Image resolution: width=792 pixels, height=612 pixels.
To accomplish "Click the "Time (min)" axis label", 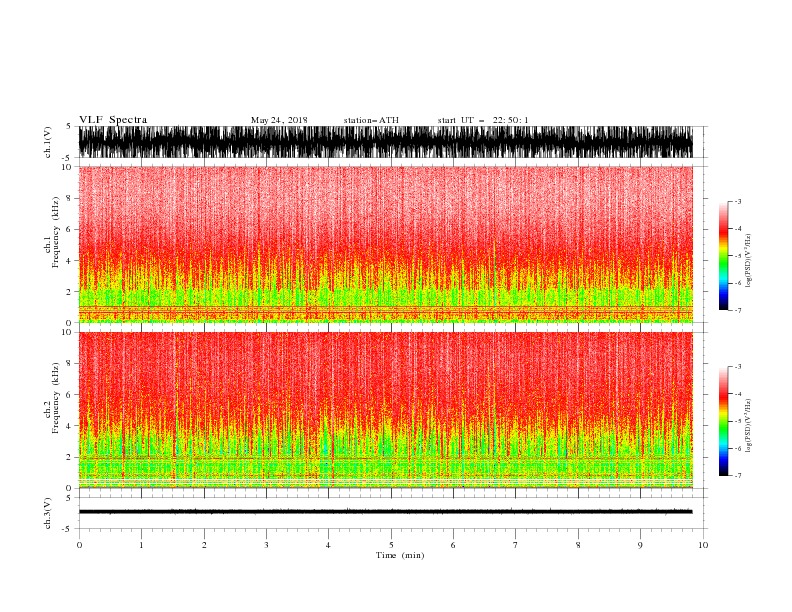I will [x=400, y=555].
